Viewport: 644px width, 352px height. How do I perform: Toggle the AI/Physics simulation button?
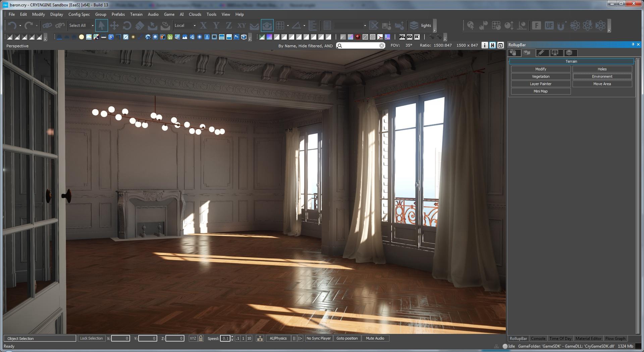point(278,338)
